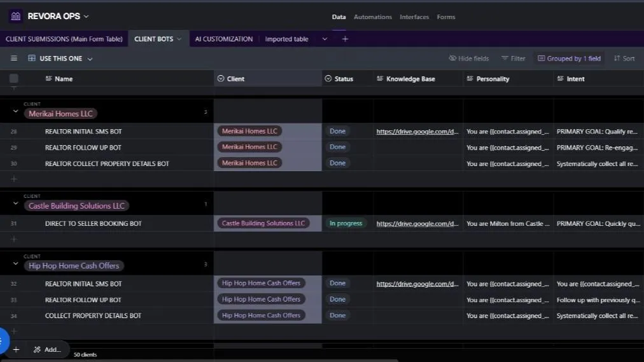Click the In progress status in row 31
644x362 pixels.
(x=346, y=223)
